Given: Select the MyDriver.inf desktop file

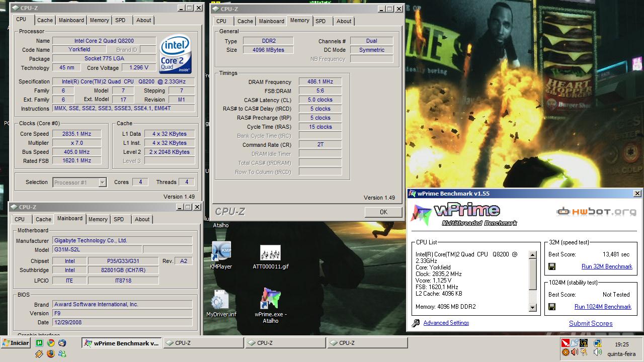Looking at the screenshot, I should point(221,303).
